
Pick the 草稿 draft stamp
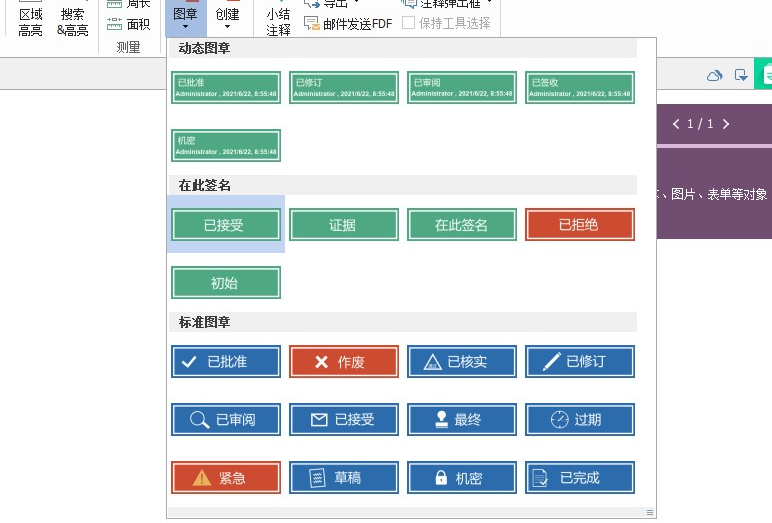pyautogui.click(x=343, y=478)
